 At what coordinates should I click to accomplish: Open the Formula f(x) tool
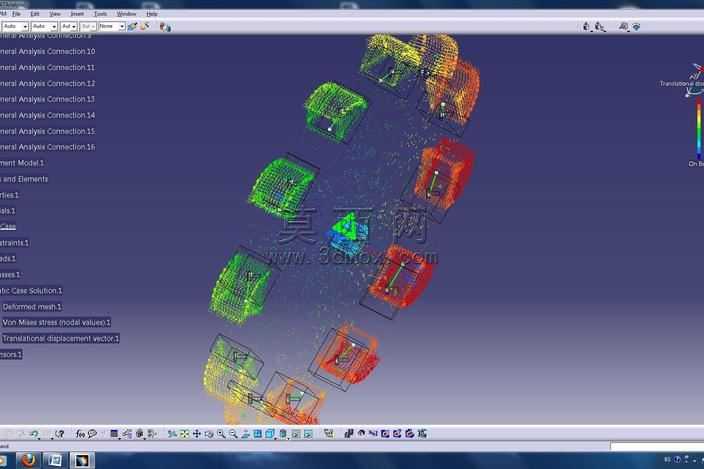click(x=80, y=434)
